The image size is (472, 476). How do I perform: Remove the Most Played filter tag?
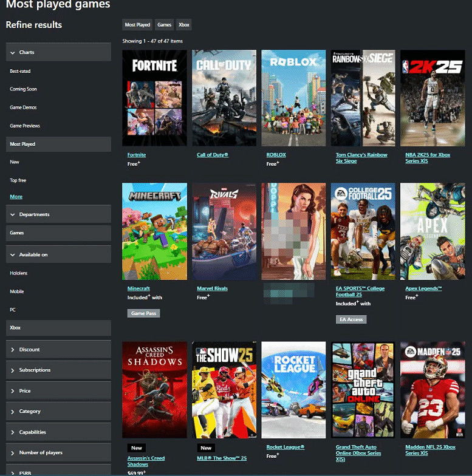pyautogui.click(x=137, y=25)
